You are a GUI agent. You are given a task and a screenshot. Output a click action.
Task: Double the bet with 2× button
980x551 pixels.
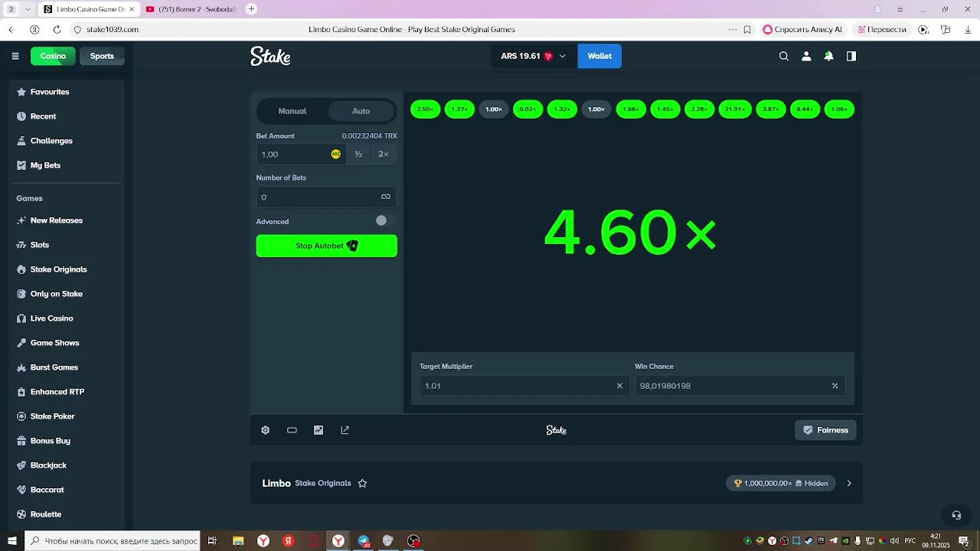coord(384,154)
